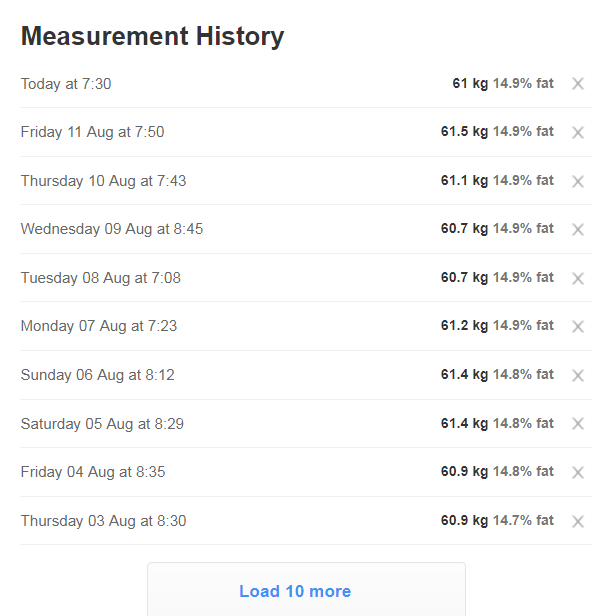Screen dimensions: 601x616
Task: Delete the Thursday 10 Aug entry
Action: pyautogui.click(x=577, y=181)
